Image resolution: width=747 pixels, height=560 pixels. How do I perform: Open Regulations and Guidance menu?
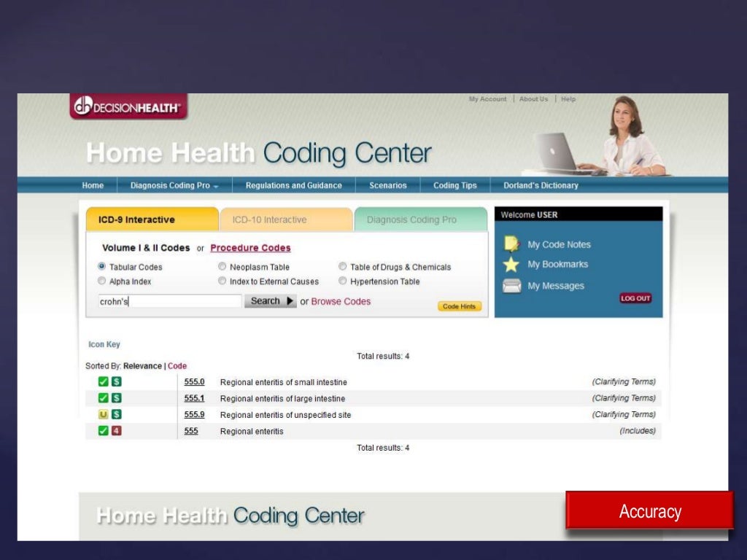293,185
